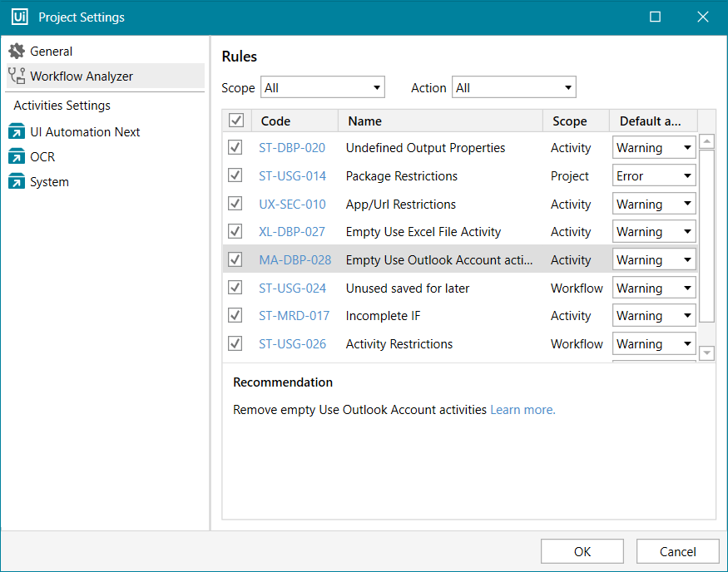Viewport: 728px width, 572px height.
Task: Open rule details for ST-DBP-020
Action: click(295, 147)
